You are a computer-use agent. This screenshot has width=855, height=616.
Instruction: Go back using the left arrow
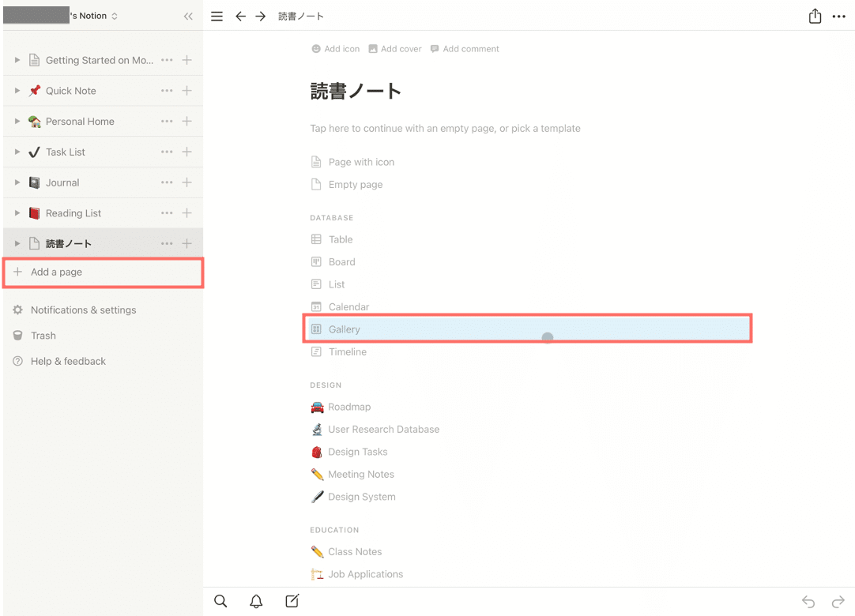tap(240, 16)
